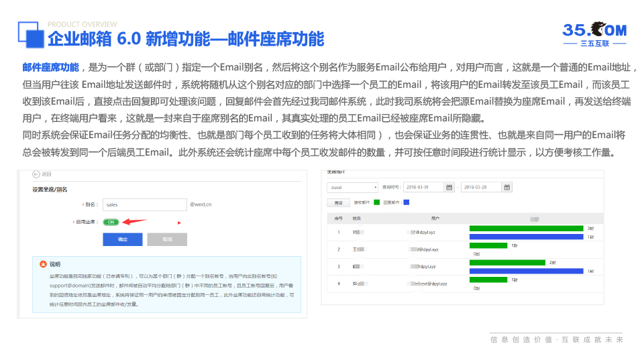Click the green 接收邮件 legend swatch

(376, 202)
